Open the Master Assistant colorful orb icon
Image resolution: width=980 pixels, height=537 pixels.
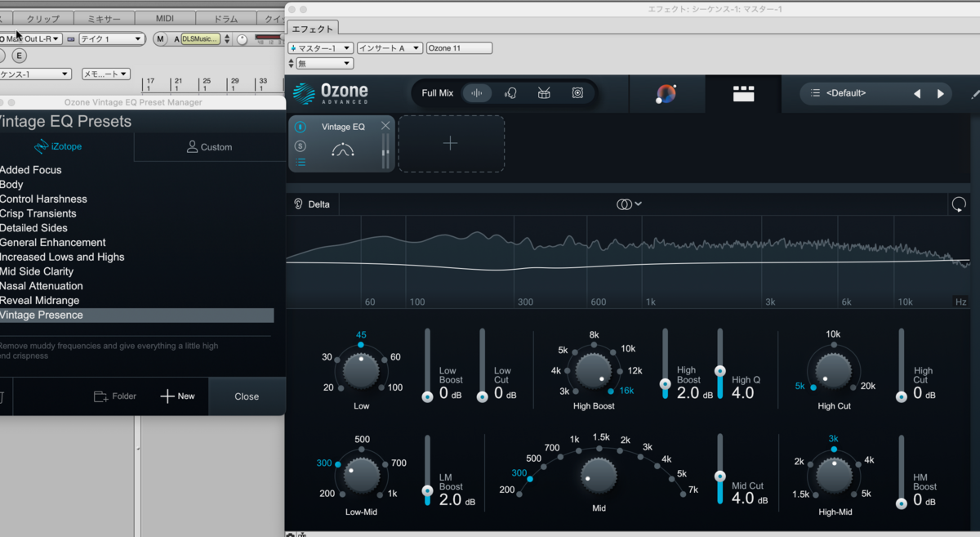pyautogui.click(x=666, y=94)
